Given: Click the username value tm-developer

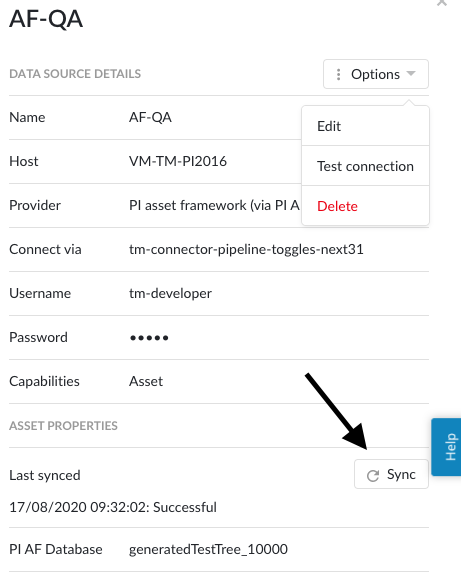Looking at the screenshot, I should 170,293.
